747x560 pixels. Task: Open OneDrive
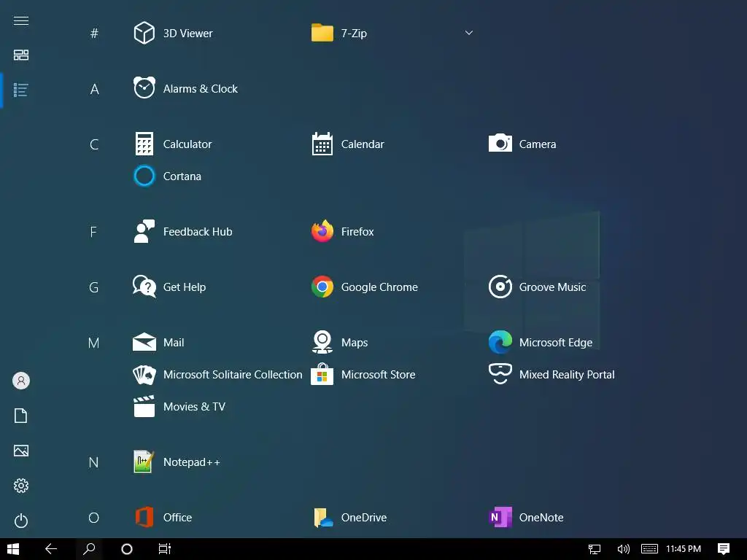(349, 518)
